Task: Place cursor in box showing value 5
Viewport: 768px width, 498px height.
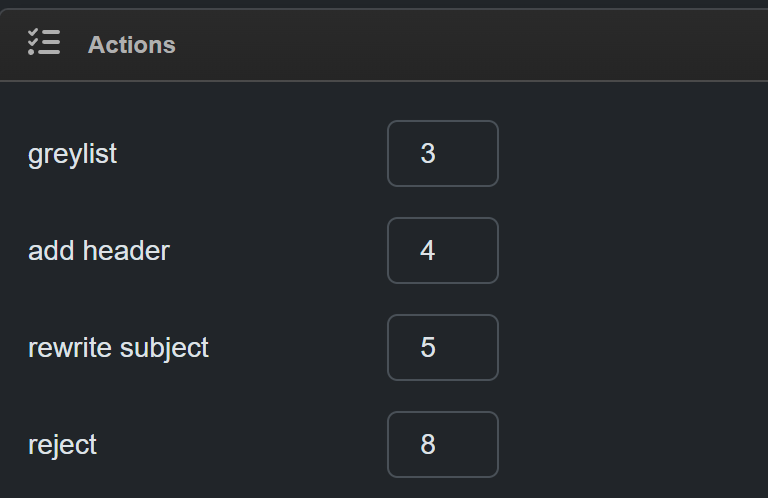Action: coord(442,348)
